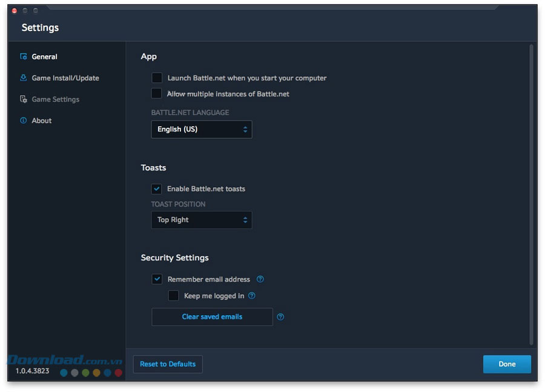Viewport: 545px width, 392px height.
Task: Click the Clear saved emails button
Action: (212, 316)
